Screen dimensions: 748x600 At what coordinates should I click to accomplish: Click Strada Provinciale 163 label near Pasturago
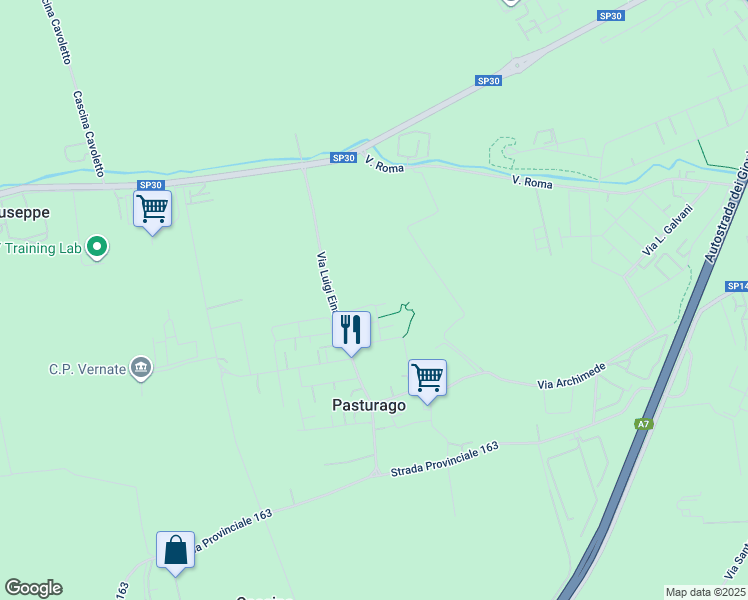click(x=445, y=459)
